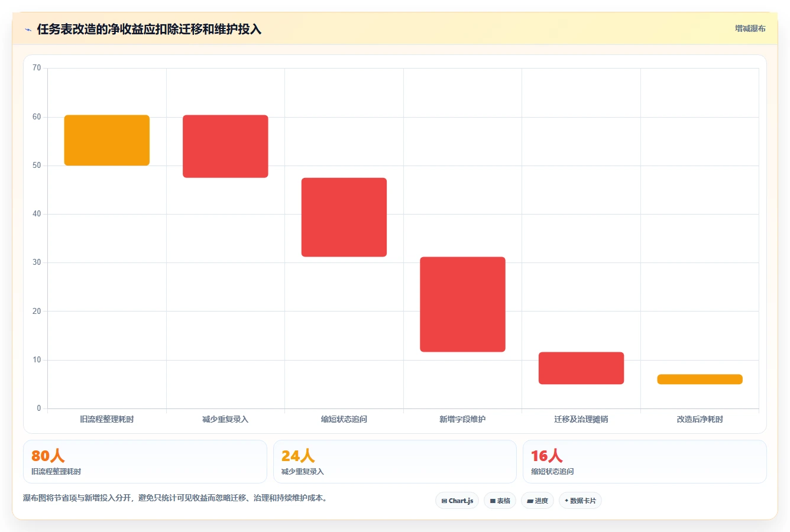Click the orange 改造后净耗时 bar

pyautogui.click(x=700, y=379)
